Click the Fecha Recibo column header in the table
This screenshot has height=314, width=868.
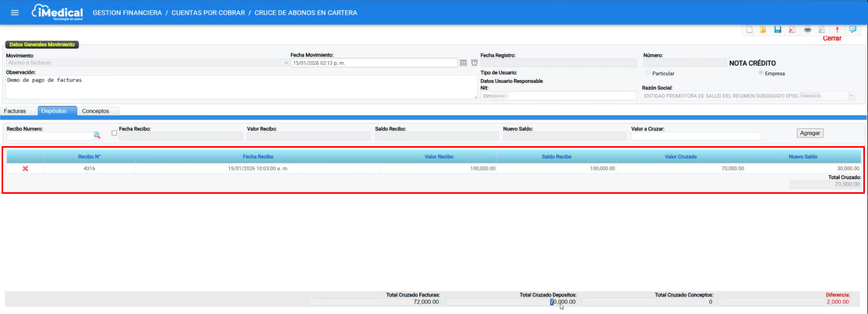pos(258,156)
